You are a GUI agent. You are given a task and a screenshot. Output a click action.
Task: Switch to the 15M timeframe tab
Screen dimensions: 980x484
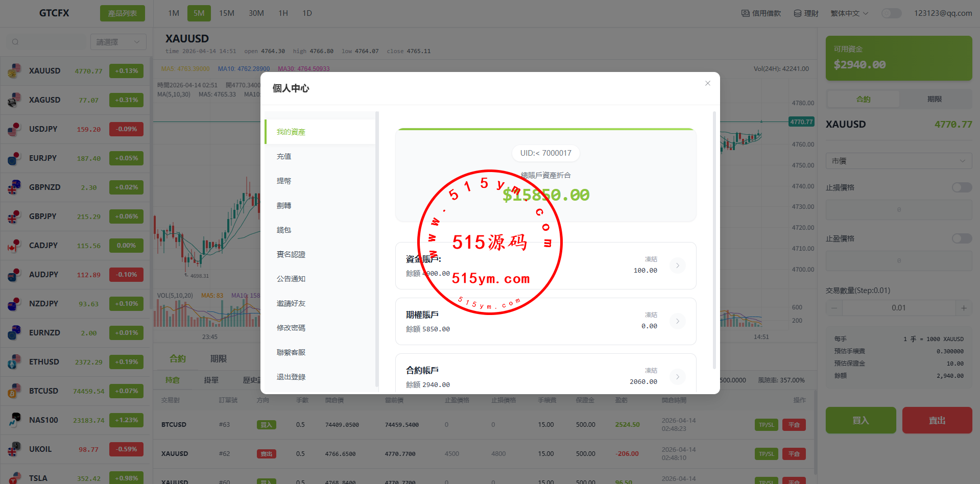tap(226, 13)
